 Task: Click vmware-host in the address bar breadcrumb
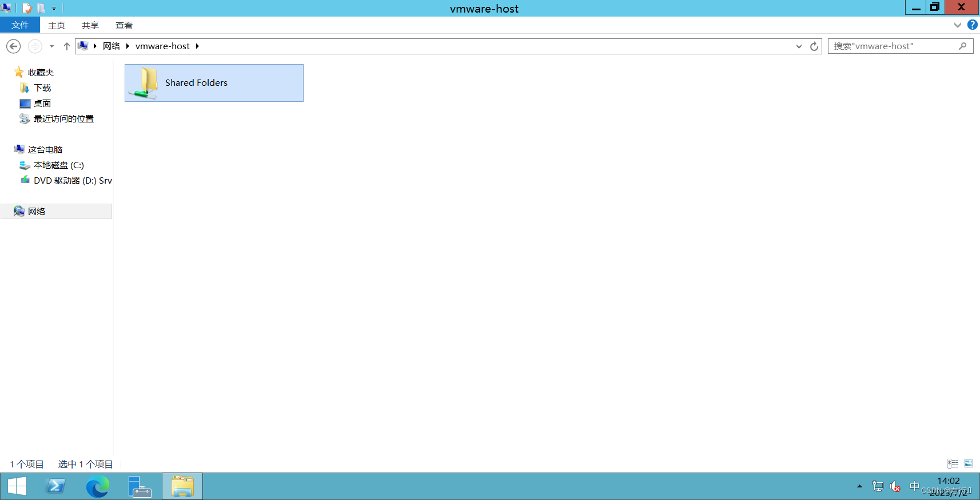point(162,46)
